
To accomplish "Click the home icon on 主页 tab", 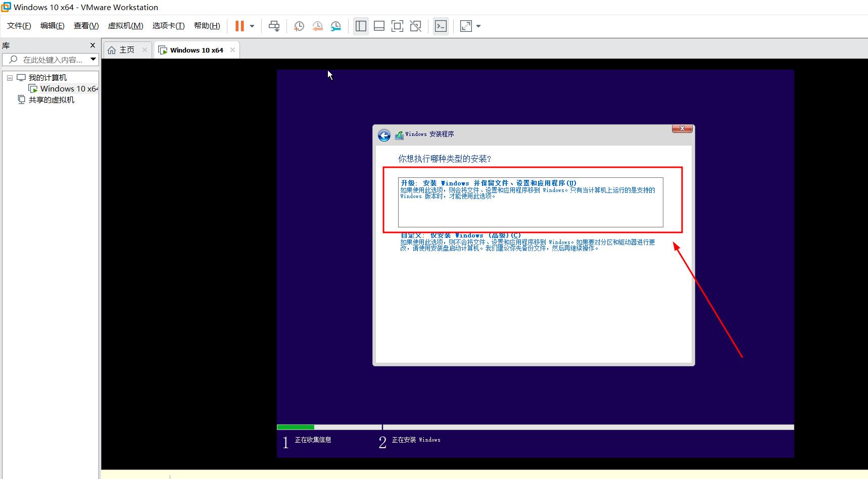I will pos(112,50).
